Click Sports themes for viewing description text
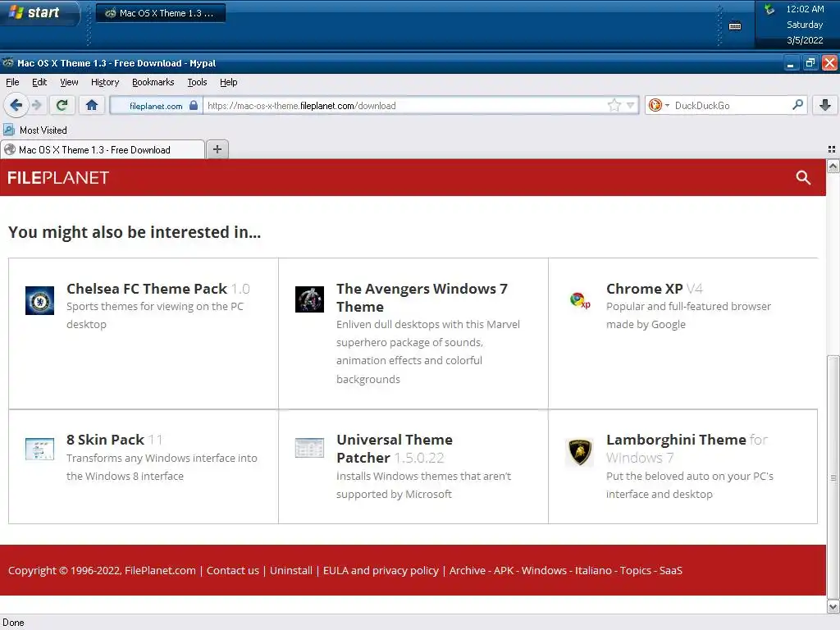The image size is (840, 630). point(155,315)
